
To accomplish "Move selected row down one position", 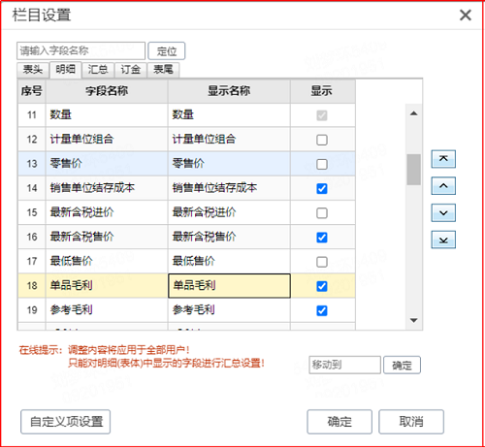I will point(443,212).
